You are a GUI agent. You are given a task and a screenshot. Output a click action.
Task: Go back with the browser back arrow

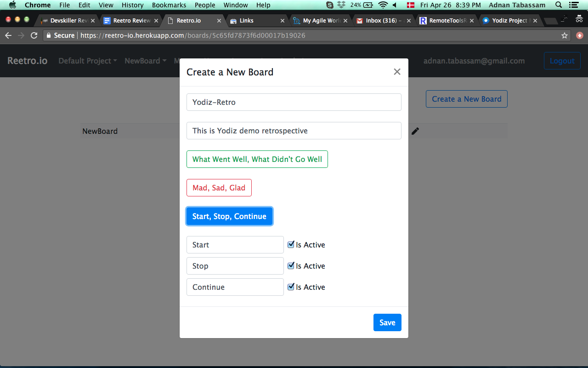tap(8, 35)
